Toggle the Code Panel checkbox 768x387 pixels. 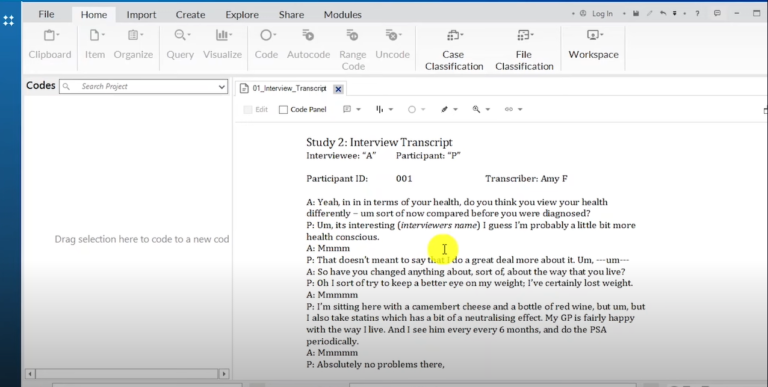pyautogui.click(x=283, y=110)
